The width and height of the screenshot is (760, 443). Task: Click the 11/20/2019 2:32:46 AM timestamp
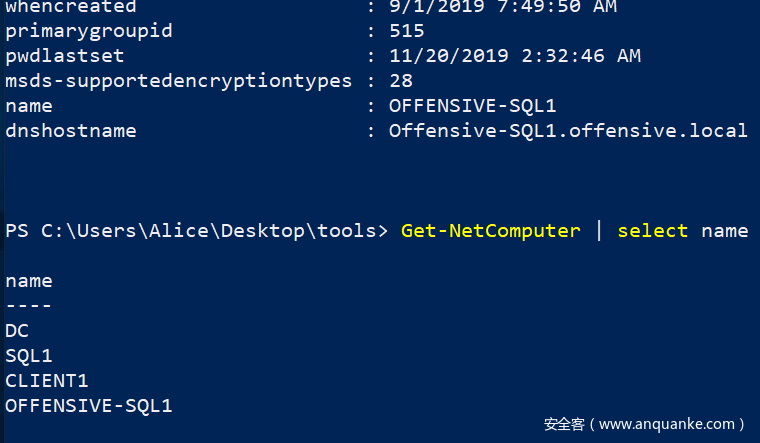(515, 56)
